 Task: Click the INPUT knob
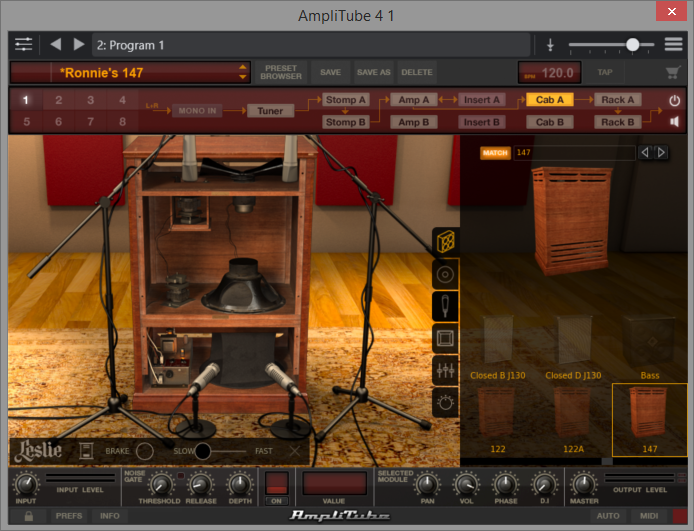26,484
